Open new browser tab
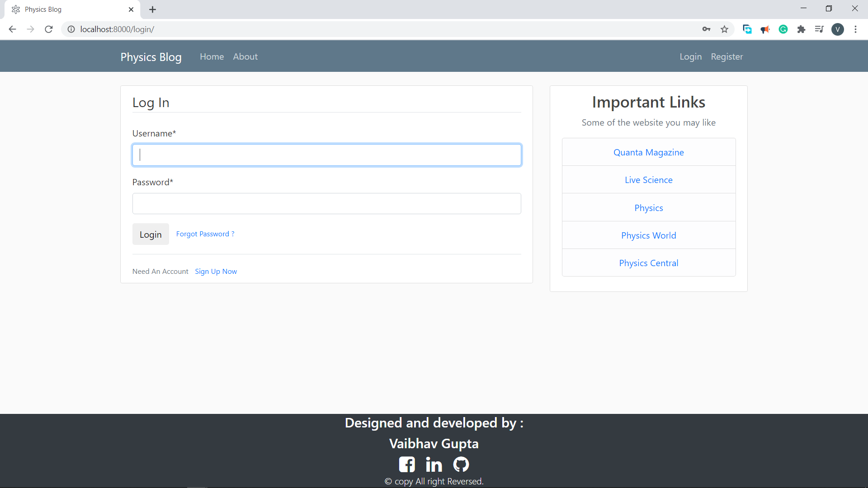The height and width of the screenshot is (488, 868). pyautogui.click(x=152, y=9)
